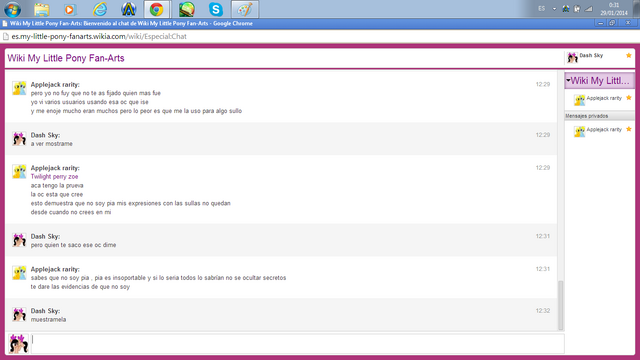Viewport: 640px width, 360px height.
Task: Click network signal icon in system tray
Action: point(588,9)
